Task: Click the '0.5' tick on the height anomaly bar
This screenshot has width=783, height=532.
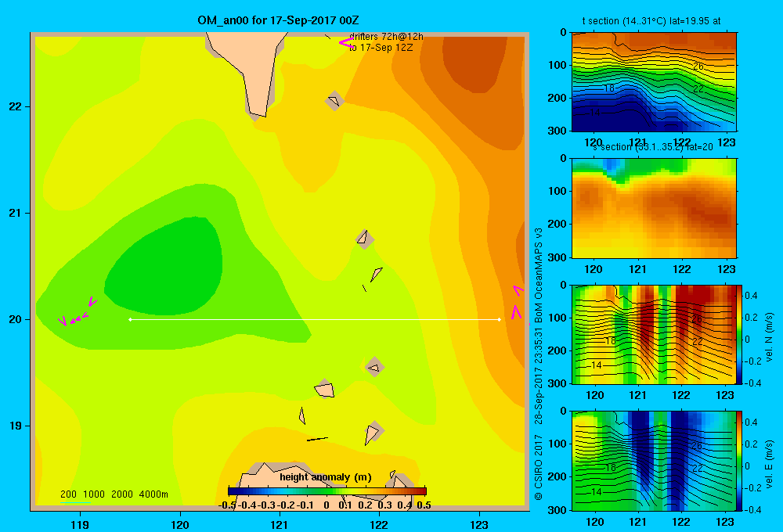Action: coord(424,505)
